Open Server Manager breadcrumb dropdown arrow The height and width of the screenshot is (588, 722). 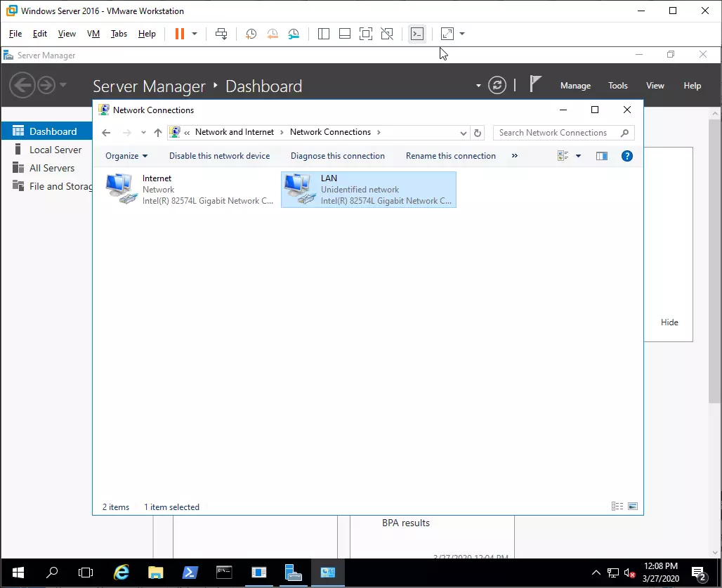[478, 86]
